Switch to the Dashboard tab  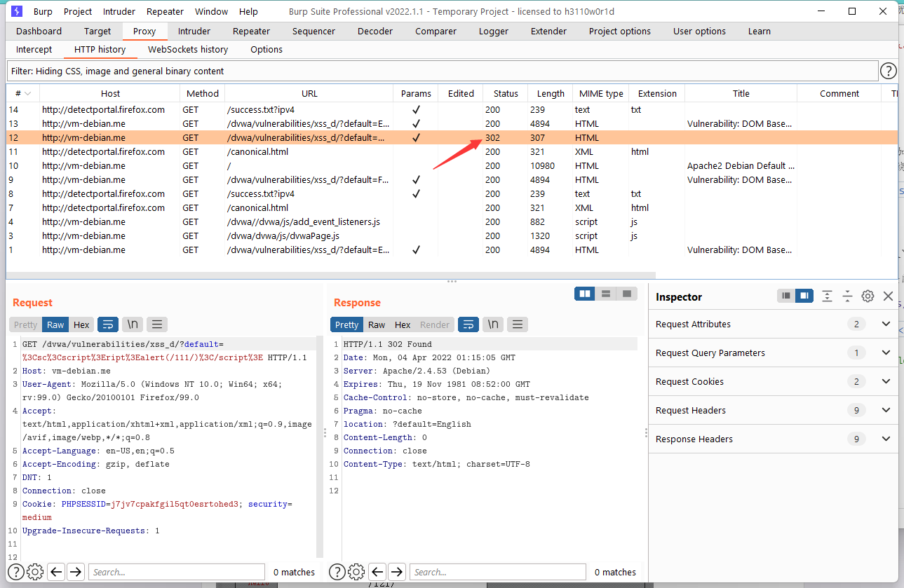coord(39,31)
